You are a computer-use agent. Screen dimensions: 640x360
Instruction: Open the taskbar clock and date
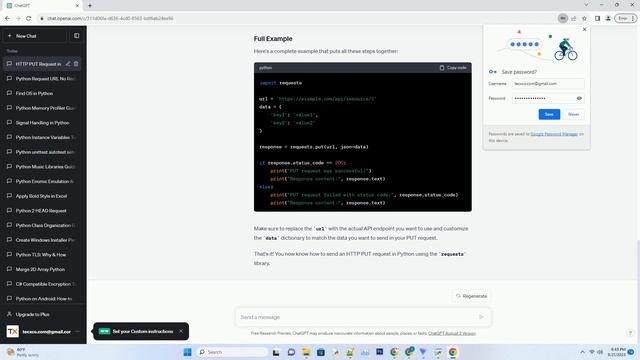(617, 352)
